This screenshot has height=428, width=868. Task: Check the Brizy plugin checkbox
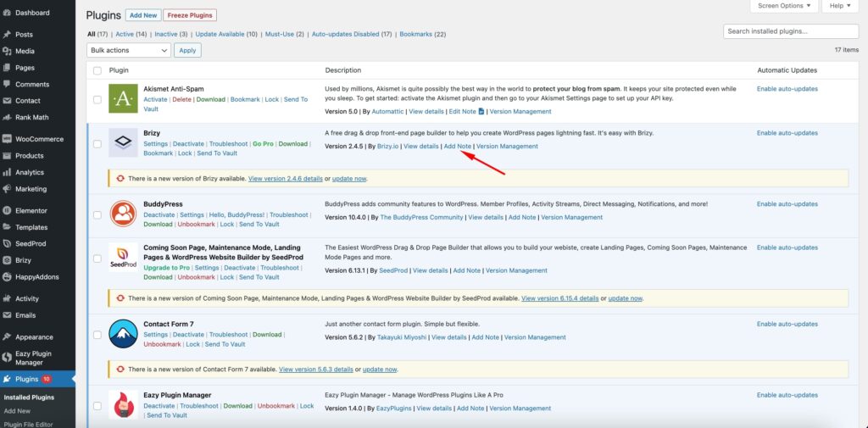pos(97,144)
